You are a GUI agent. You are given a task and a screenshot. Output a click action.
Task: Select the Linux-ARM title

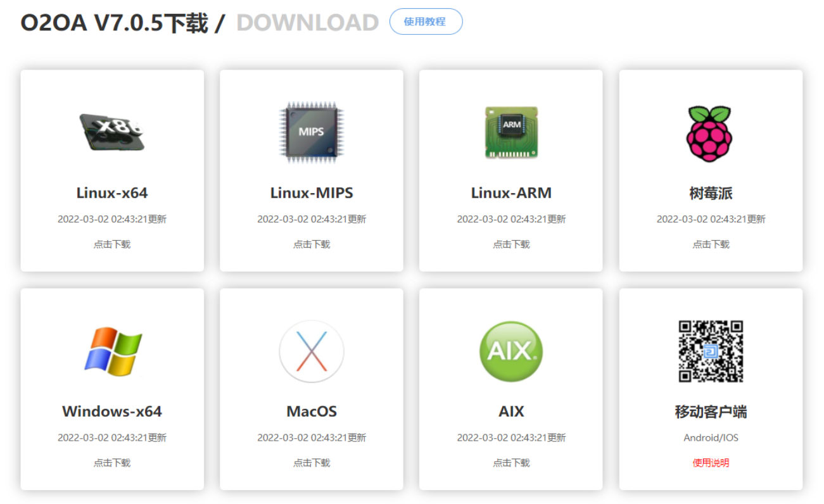pyautogui.click(x=511, y=192)
